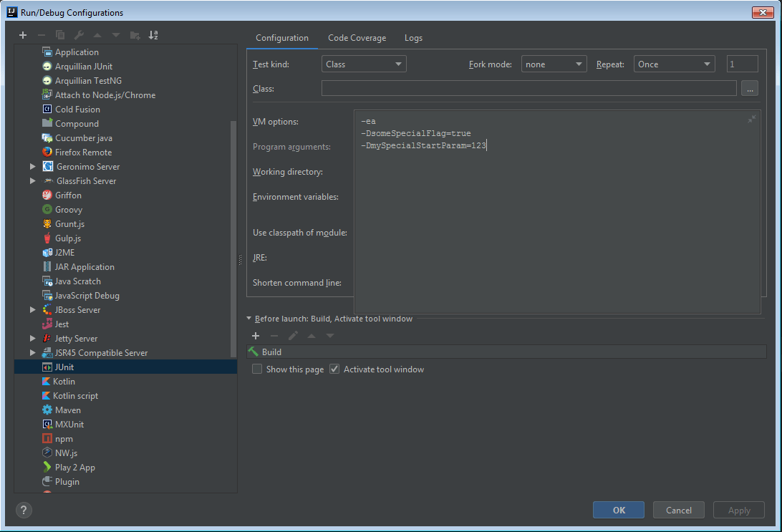Create a new configuration folder
The width and height of the screenshot is (782, 532).
pyautogui.click(x=134, y=34)
